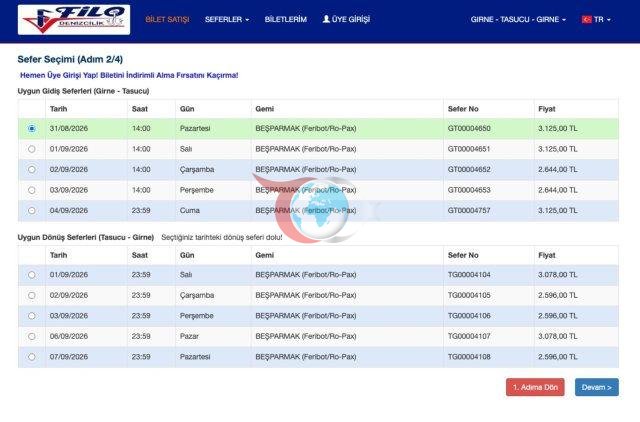The image size is (640, 422).
Task: Click voyage number GT00004757
Action: (469, 211)
